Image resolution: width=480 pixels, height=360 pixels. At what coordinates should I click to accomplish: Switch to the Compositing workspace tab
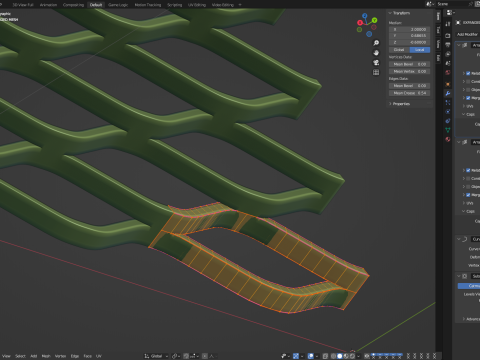coord(73,5)
